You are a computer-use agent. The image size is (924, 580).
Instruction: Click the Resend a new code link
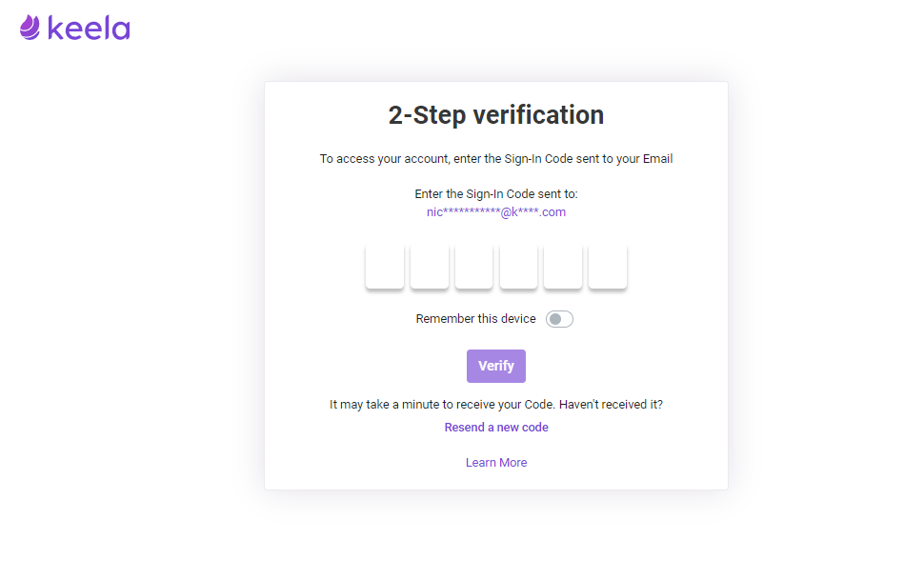[x=496, y=428]
